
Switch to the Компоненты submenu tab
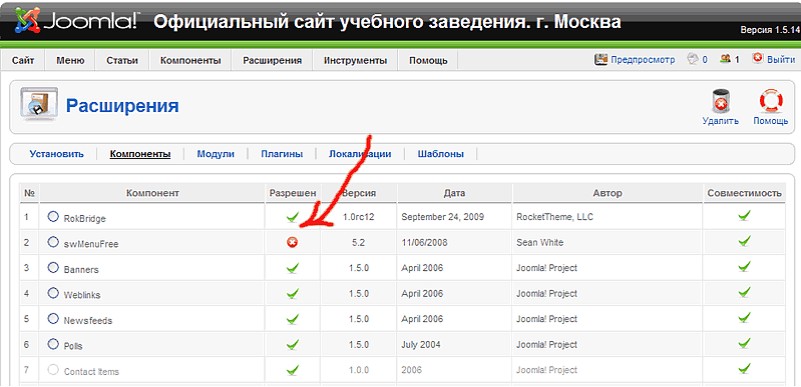coord(140,154)
